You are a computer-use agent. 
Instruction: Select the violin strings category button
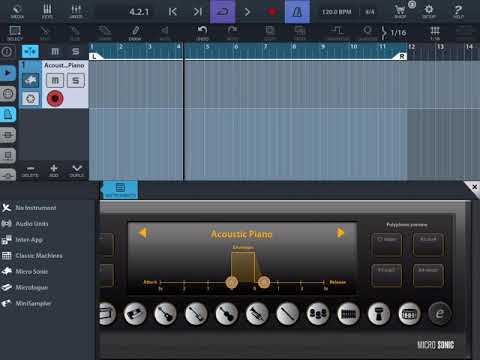tap(227, 313)
